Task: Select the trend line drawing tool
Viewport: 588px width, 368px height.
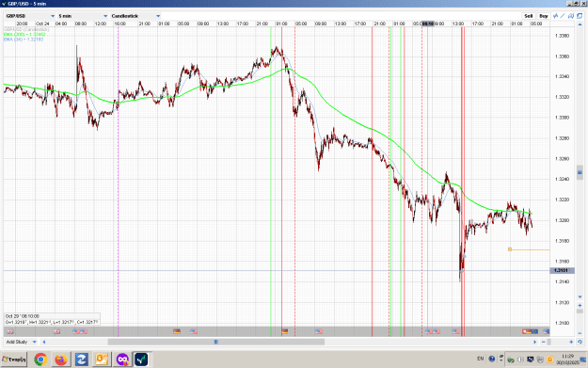Action: click(563, 16)
